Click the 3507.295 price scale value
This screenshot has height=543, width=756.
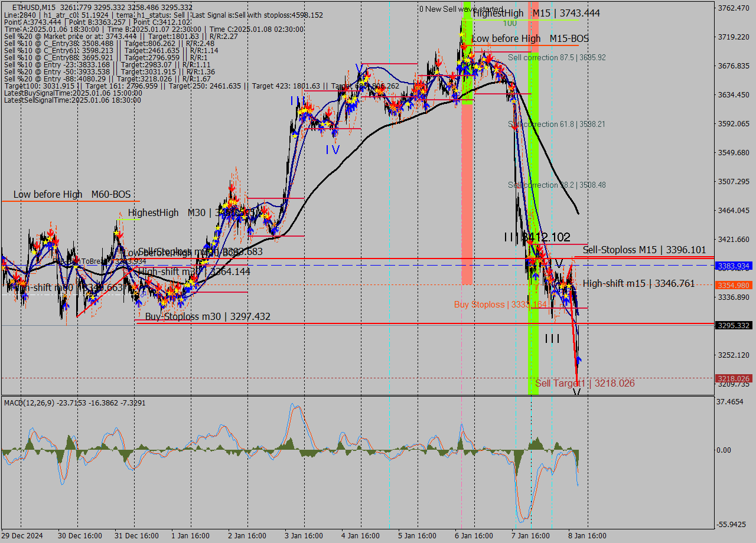733,182
